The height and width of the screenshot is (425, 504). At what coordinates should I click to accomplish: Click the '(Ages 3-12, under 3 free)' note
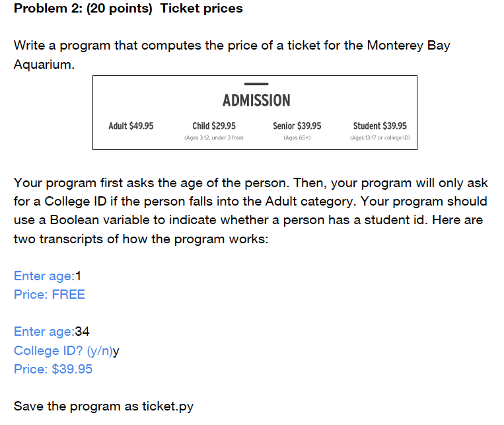214,137
